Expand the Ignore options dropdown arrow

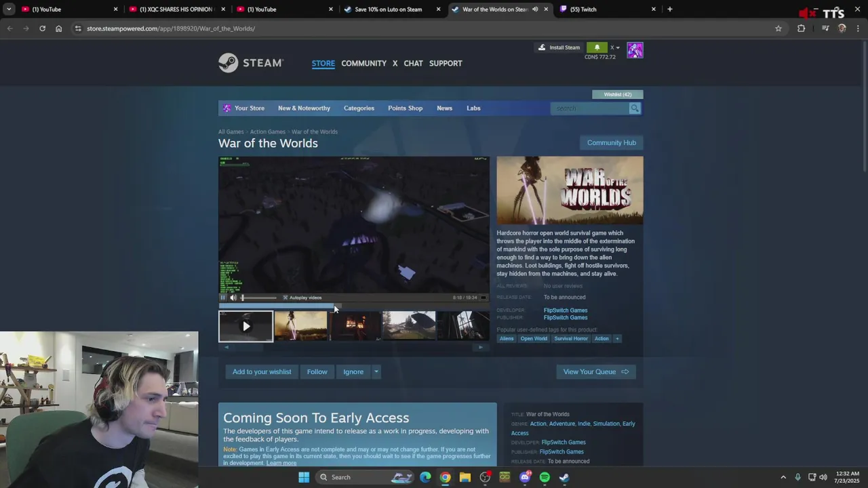point(376,371)
